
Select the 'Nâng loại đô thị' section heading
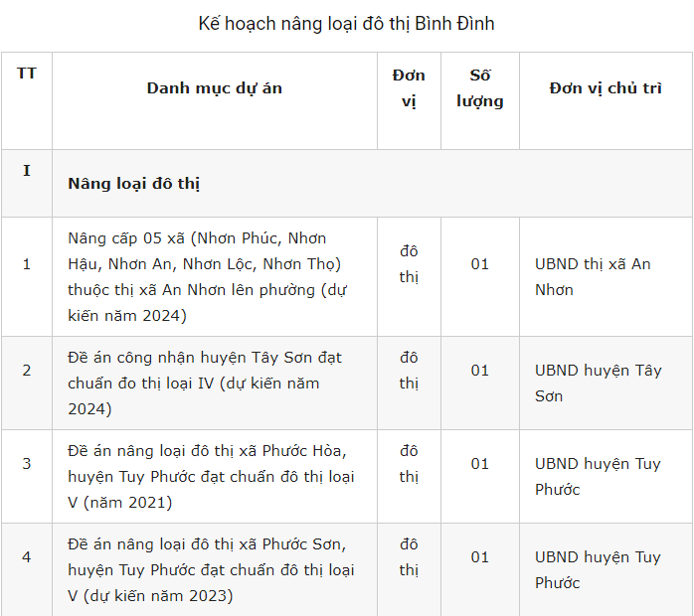[133, 184]
